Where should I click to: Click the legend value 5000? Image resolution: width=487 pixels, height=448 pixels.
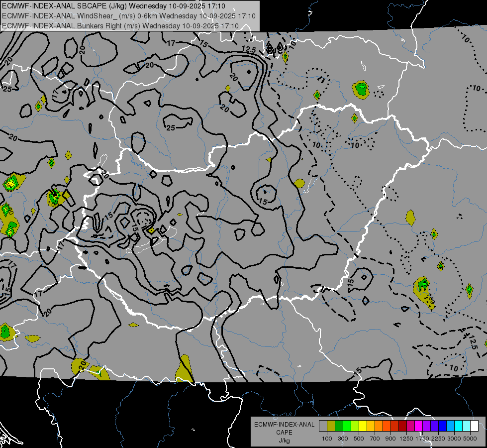click(x=470, y=439)
